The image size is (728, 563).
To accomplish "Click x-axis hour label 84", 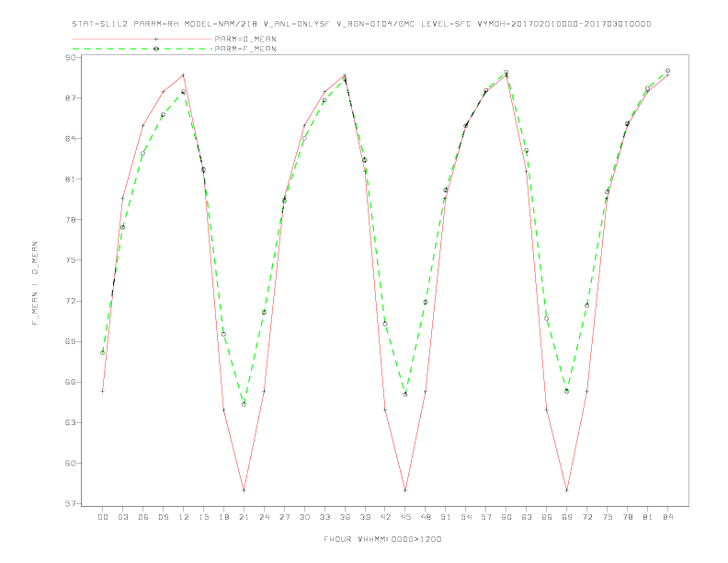I will pos(668,517).
